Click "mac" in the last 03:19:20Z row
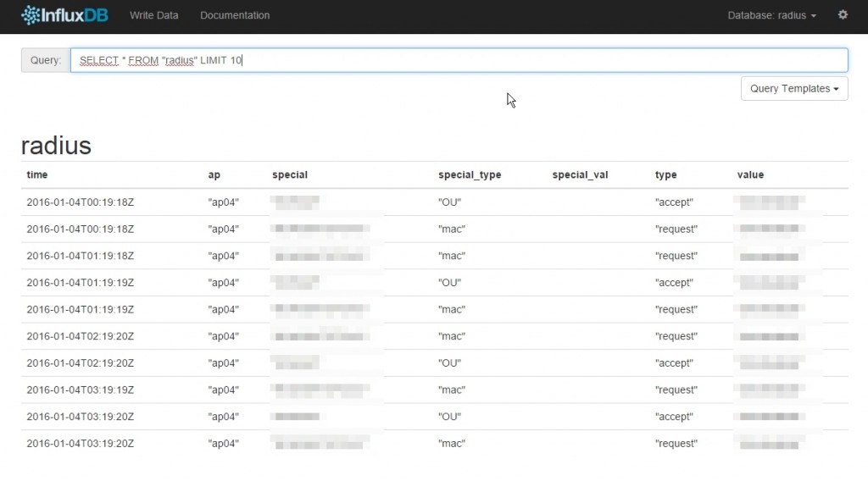The width and height of the screenshot is (868, 481). pos(452,444)
